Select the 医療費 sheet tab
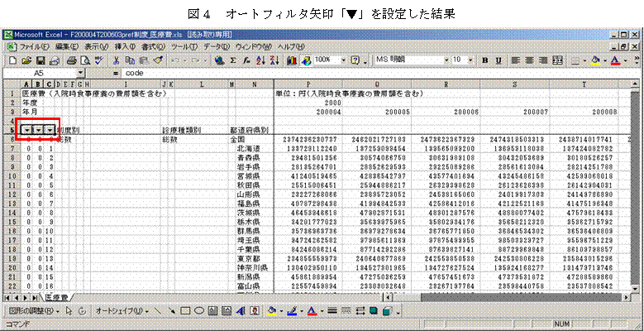Screen dimensions: 644x331 57,297
